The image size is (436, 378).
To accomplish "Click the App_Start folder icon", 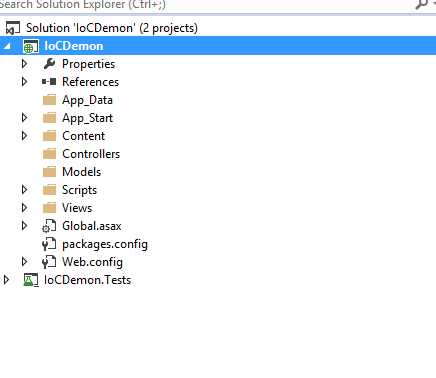I will (49, 118).
